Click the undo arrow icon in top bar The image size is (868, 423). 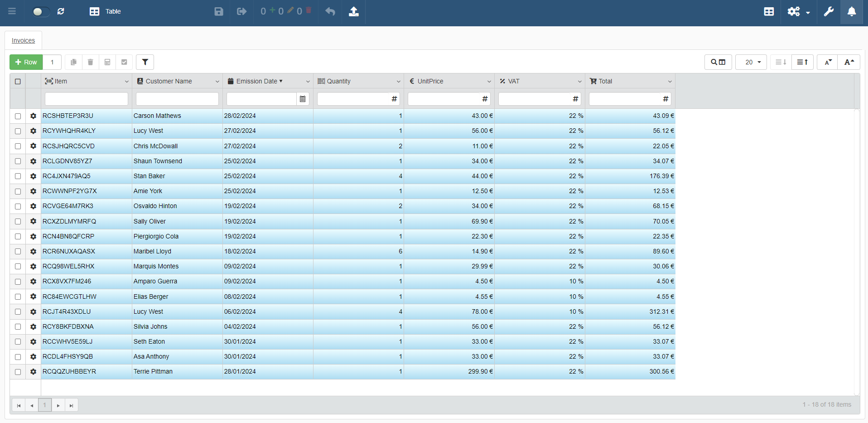330,12
